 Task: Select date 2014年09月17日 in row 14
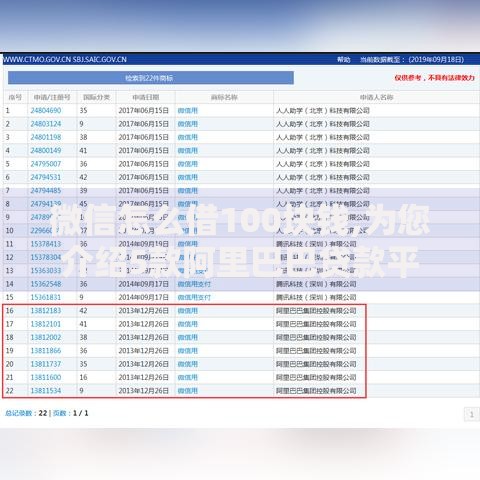click(x=143, y=284)
